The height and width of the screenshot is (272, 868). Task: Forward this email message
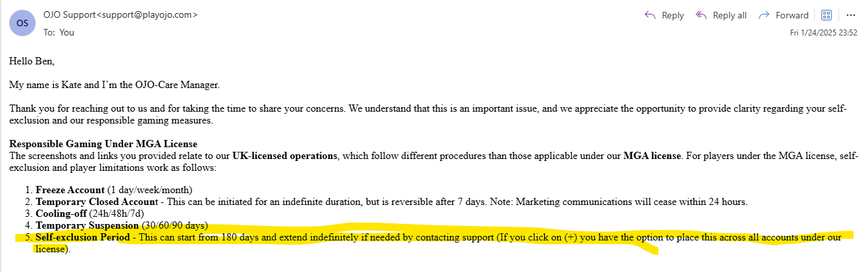coord(784,15)
